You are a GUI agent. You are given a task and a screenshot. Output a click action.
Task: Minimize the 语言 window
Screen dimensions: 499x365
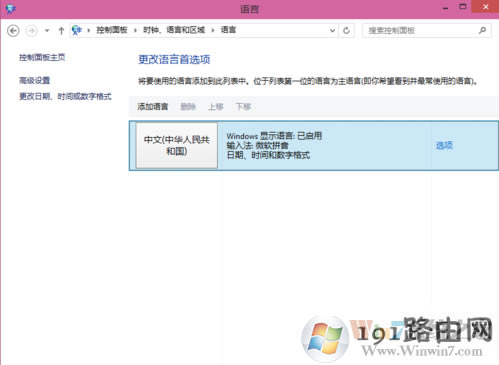446,7
